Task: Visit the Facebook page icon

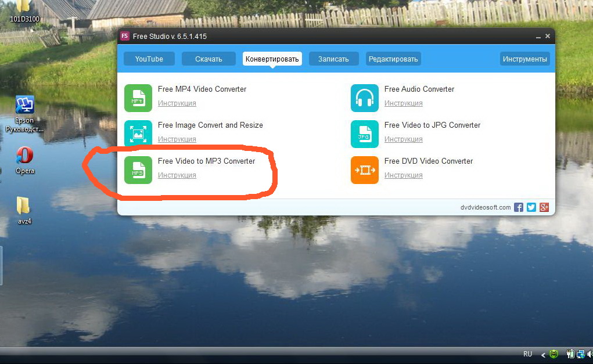Action: click(x=519, y=207)
